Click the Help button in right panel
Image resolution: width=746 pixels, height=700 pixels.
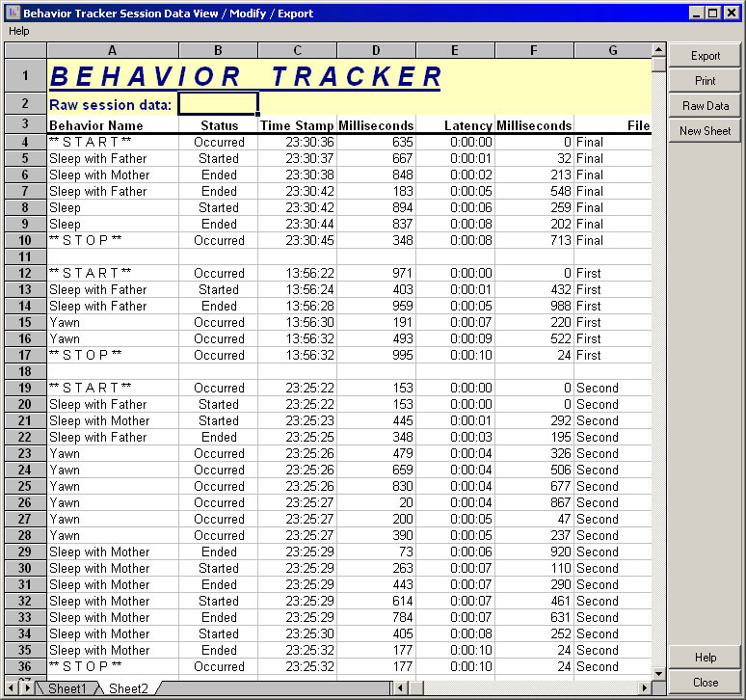point(705,658)
